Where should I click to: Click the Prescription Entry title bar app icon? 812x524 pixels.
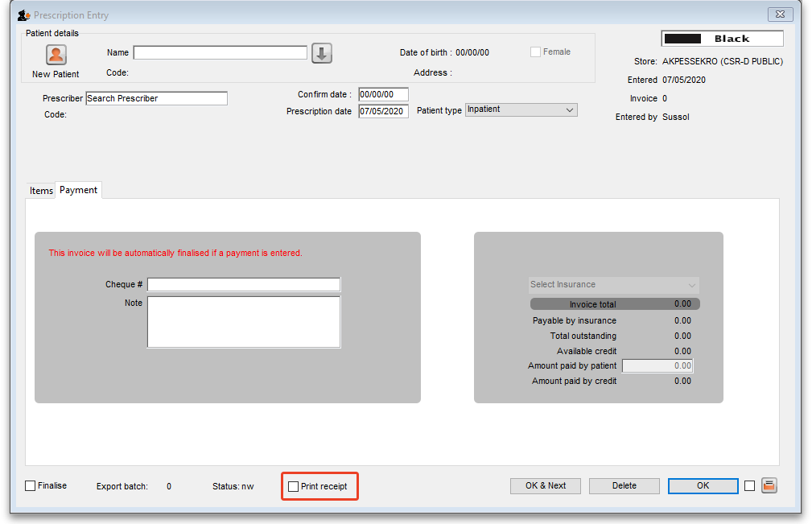tap(24, 15)
